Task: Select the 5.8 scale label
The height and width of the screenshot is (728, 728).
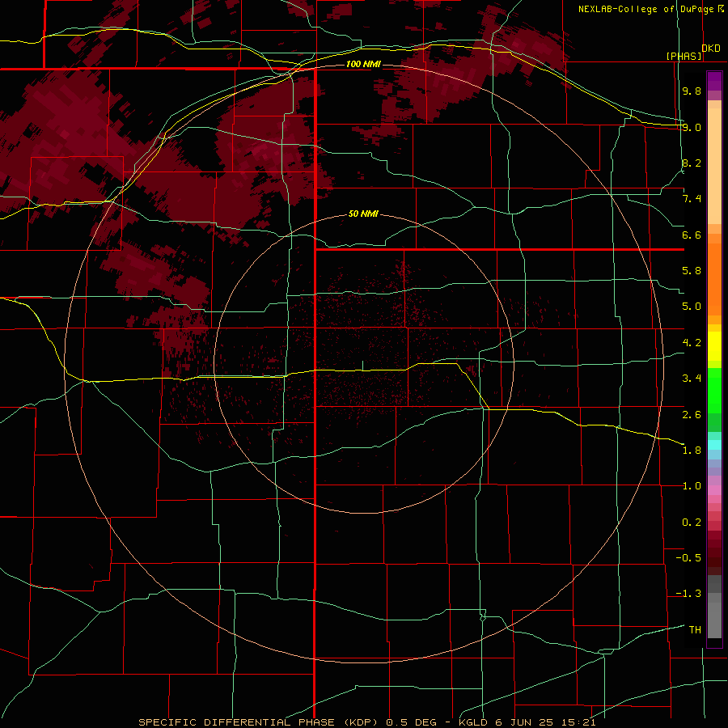Action: [692, 271]
